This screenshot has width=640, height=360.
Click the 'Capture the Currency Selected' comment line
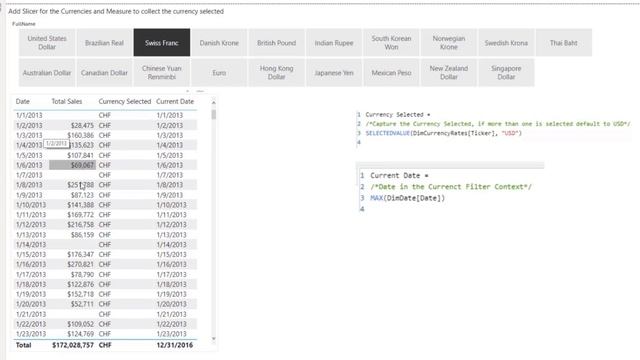click(x=498, y=124)
